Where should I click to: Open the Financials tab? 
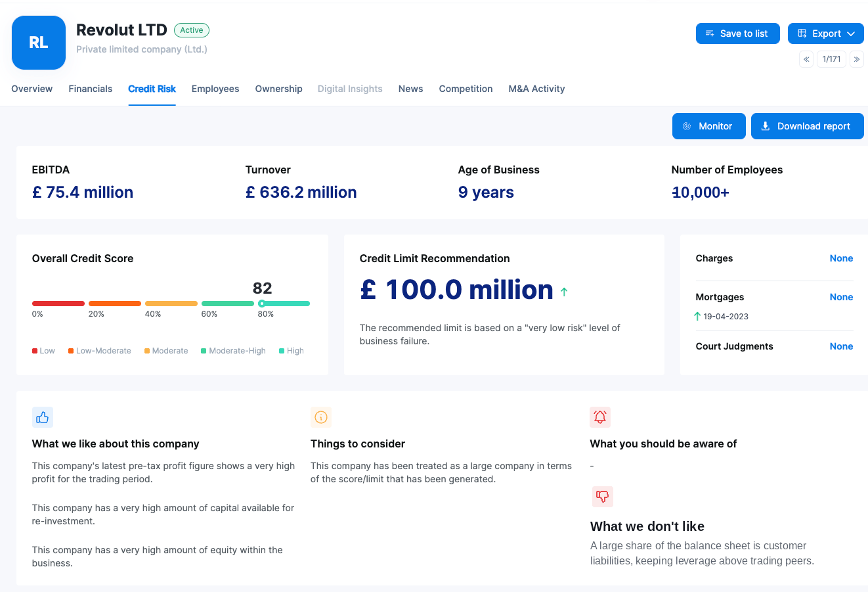coord(91,89)
